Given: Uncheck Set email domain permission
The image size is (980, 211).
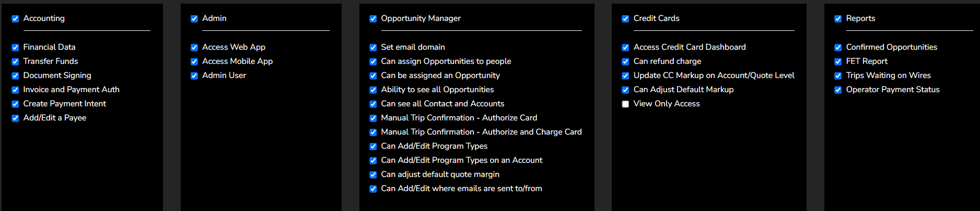Looking at the screenshot, I should click(373, 48).
